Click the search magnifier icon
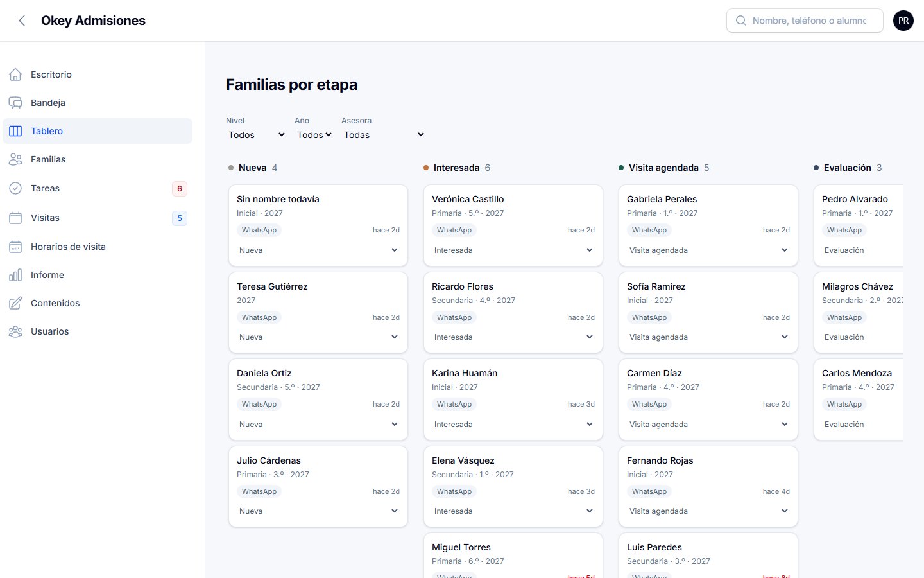 741,21
